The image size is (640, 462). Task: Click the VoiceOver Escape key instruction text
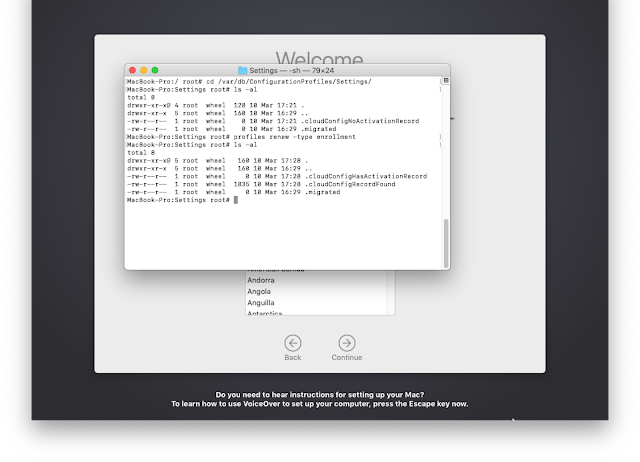click(320, 404)
